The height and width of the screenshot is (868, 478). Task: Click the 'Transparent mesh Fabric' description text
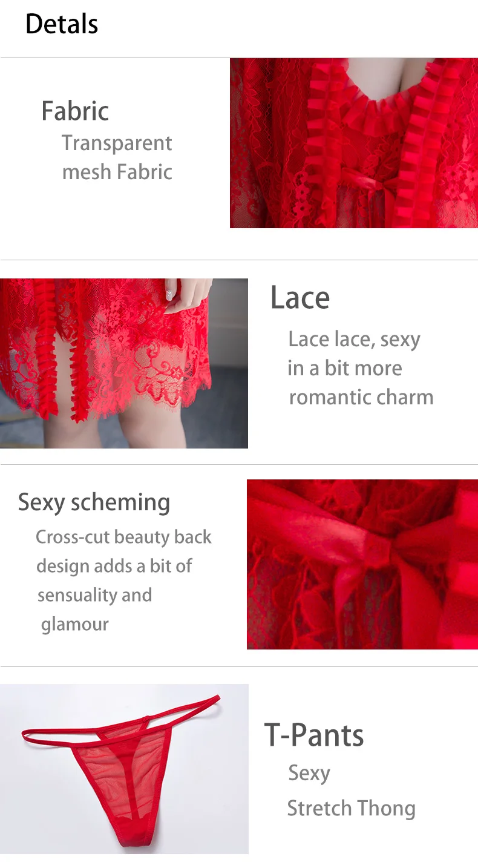click(x=117, y=157)
